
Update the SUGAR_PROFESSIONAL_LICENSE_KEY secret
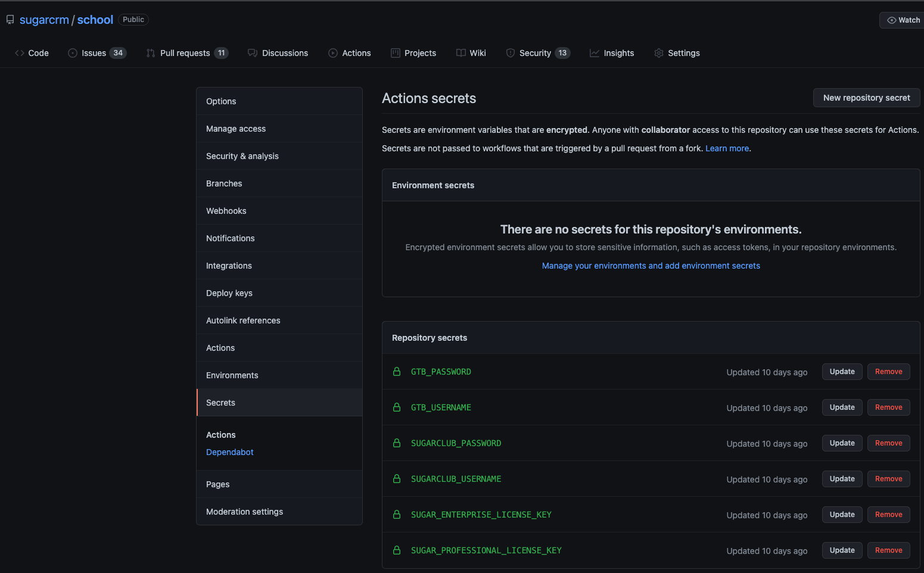[x=842, y=550]
